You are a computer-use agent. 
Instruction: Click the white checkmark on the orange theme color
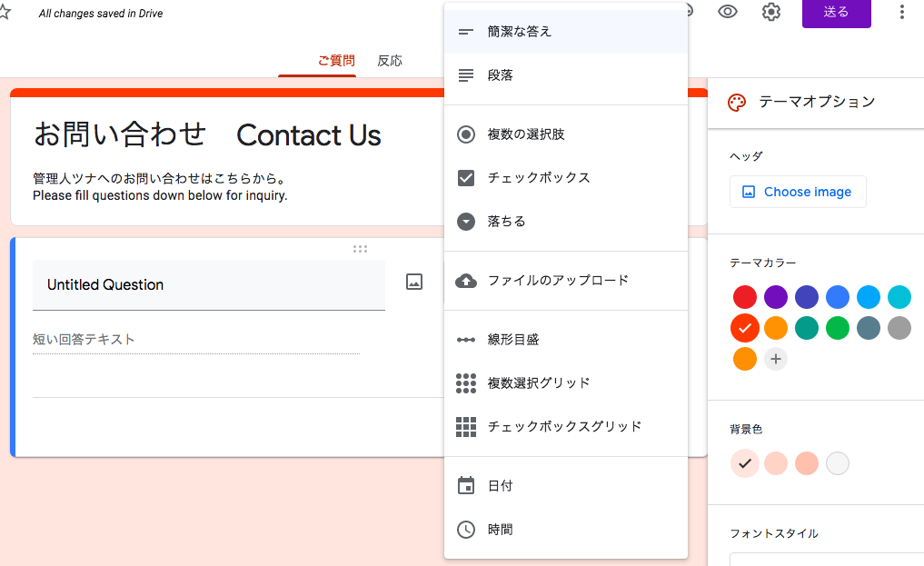click(744, 328)
